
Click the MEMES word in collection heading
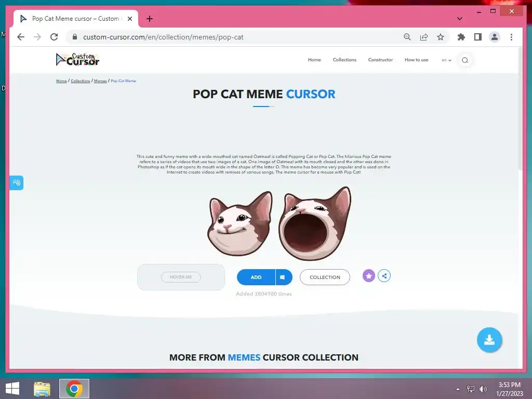[x=244, y=357]
